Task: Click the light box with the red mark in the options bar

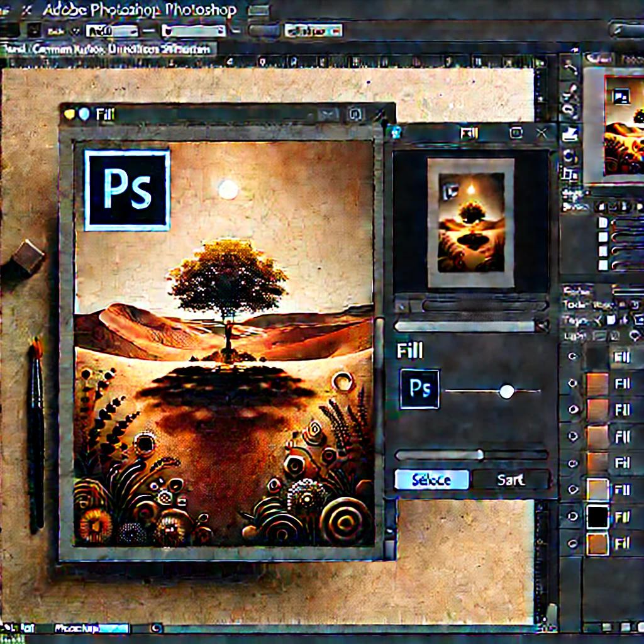Action: pos(313,30)
